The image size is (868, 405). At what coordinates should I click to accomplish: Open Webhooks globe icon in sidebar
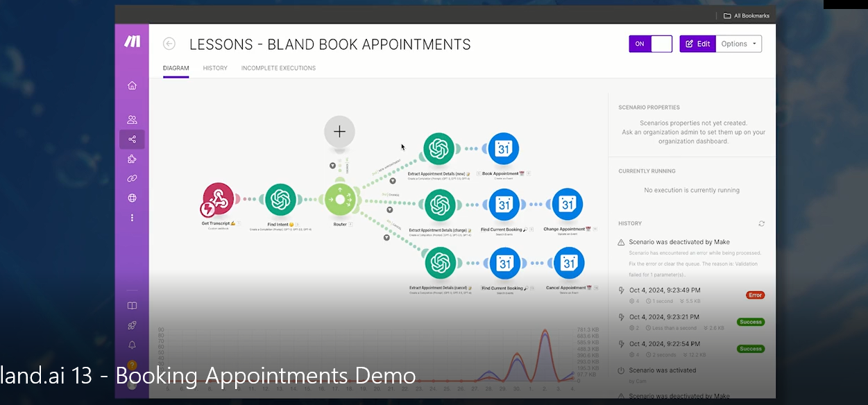(x=132, y=198)
